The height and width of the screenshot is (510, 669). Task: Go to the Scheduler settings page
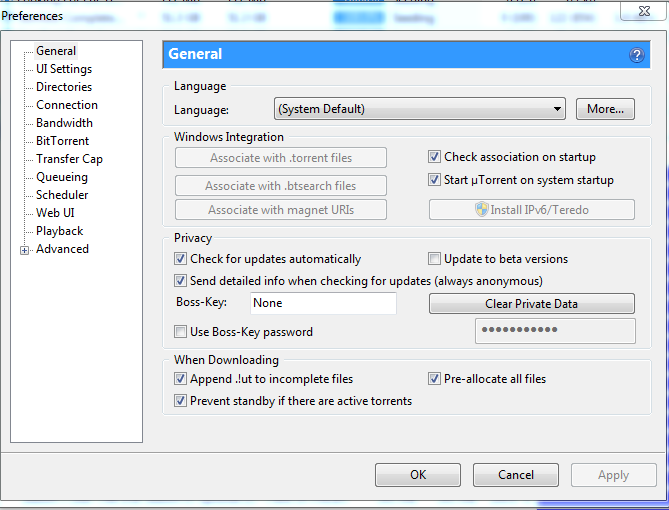pyautogui.click(x=62, y=195)
